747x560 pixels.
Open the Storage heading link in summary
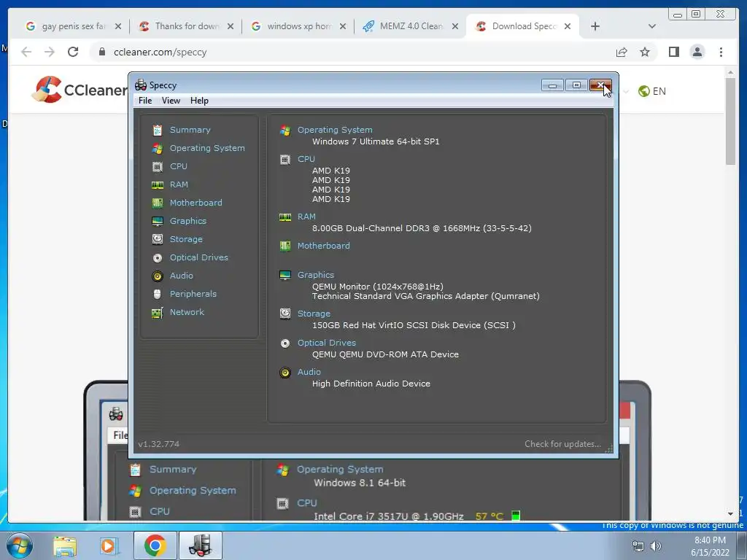(314, 314)
